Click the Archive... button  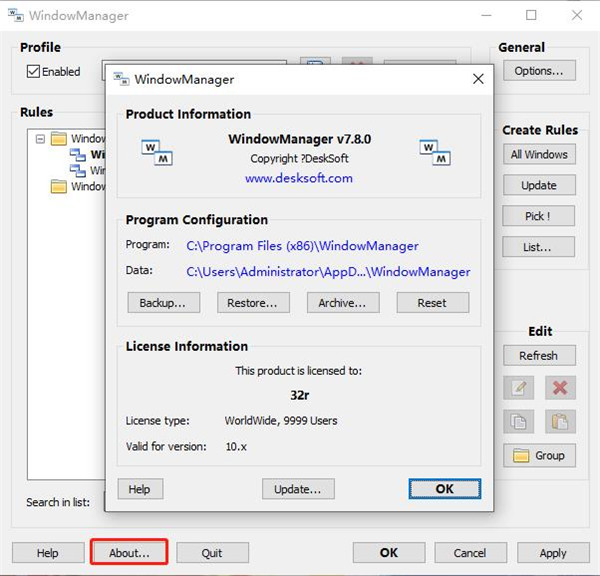(343, 303)
